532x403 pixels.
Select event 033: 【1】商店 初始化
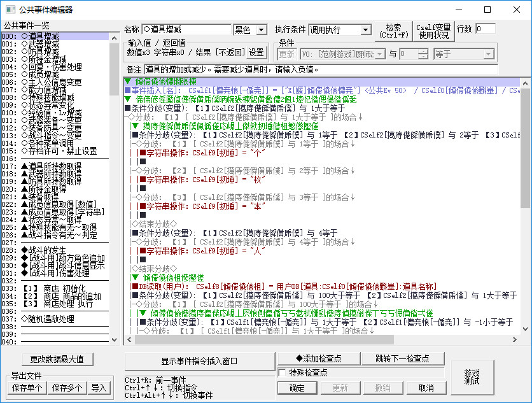55,288
